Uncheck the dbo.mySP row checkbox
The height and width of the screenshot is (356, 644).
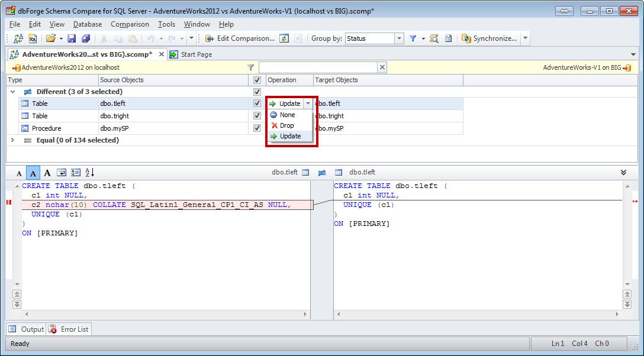click(257, 128)
